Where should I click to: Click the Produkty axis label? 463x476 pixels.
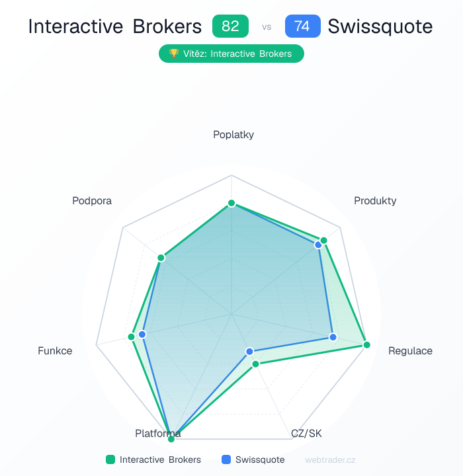click(375, 200)
